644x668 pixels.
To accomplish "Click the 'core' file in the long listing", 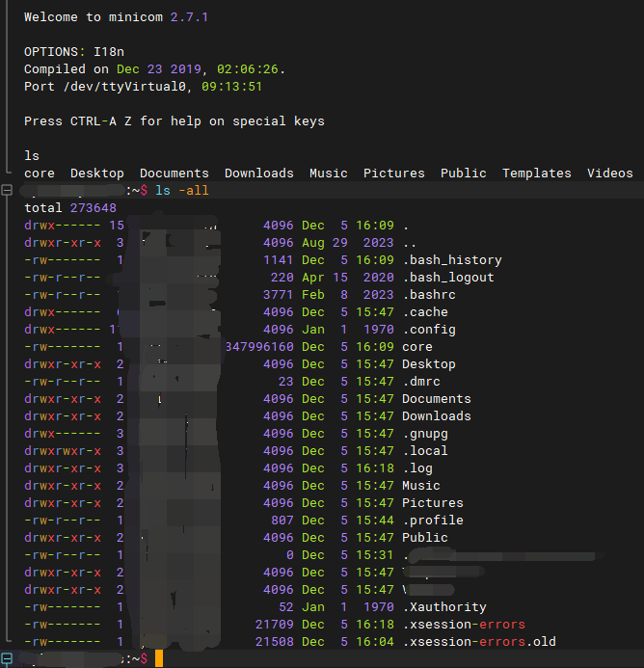I will point(416,347).
